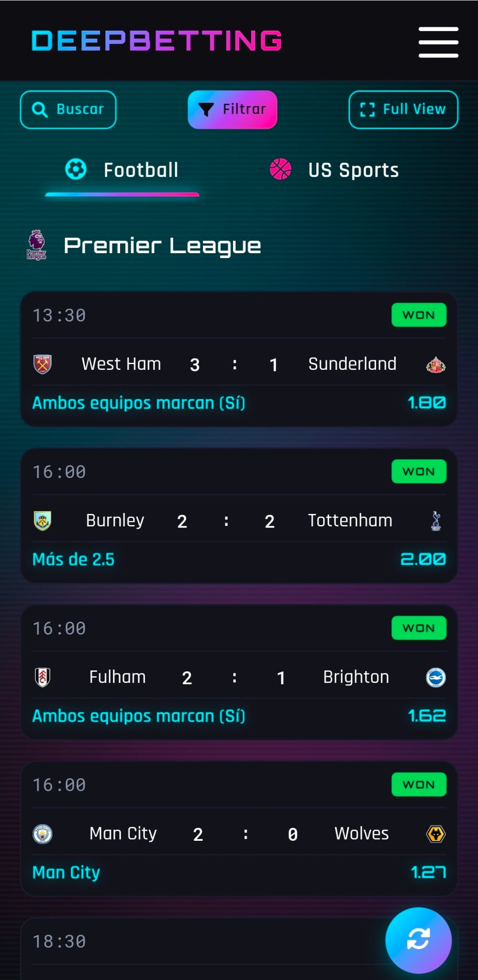Enable Full View mode

(x=403, y=110)
